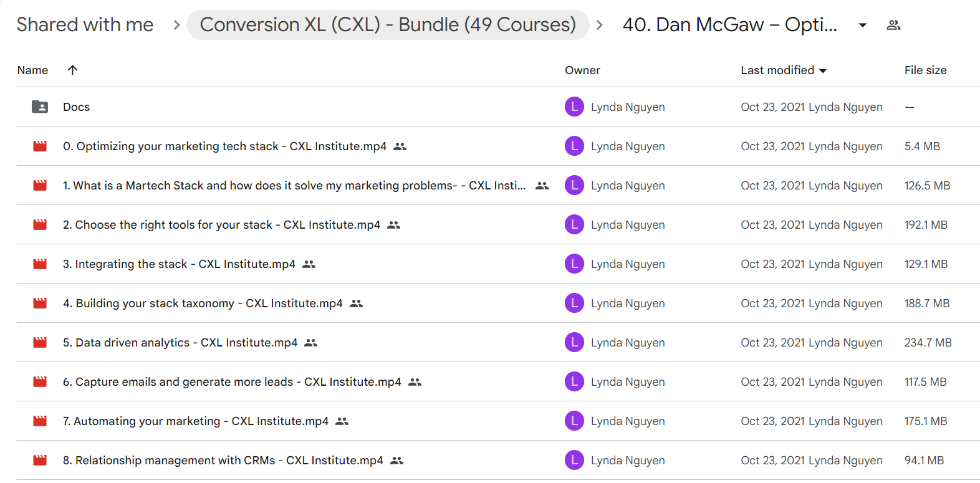
Task: Click video icon for 2. Choose the right tools
Action: coord(40,224)
